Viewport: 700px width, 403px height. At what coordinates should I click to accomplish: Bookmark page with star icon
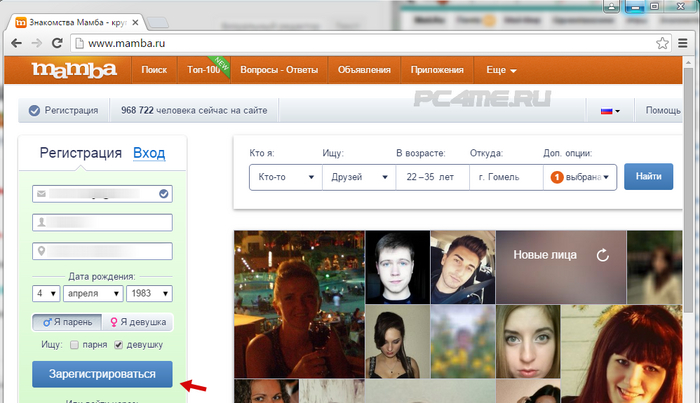[x=663, y=43]
